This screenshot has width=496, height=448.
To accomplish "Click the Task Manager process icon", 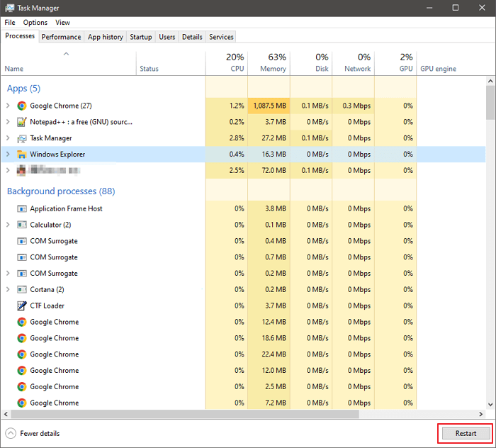I will tap(22, 138).
